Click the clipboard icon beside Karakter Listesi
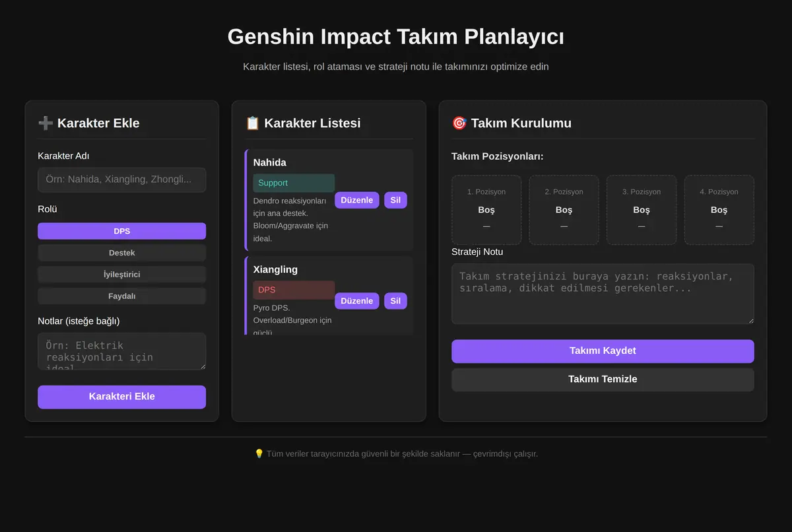792x532 pixels. [252, 123]
